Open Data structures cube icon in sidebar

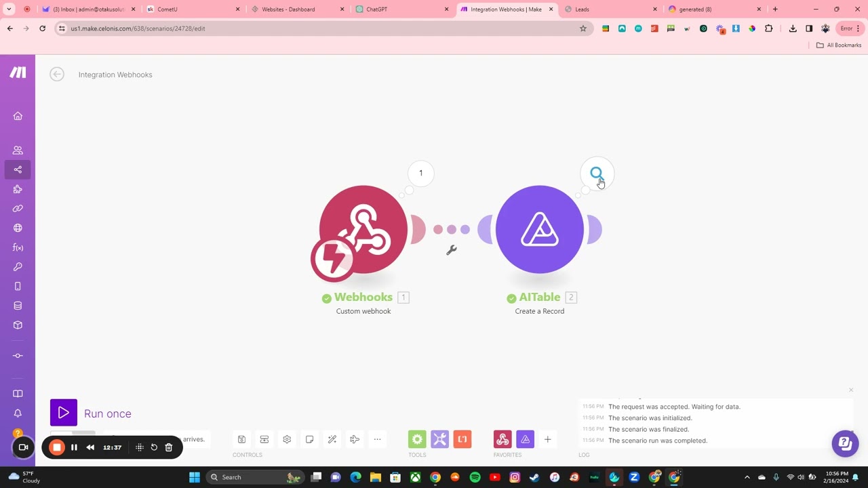pyautogui.click(x=18, y=325)
